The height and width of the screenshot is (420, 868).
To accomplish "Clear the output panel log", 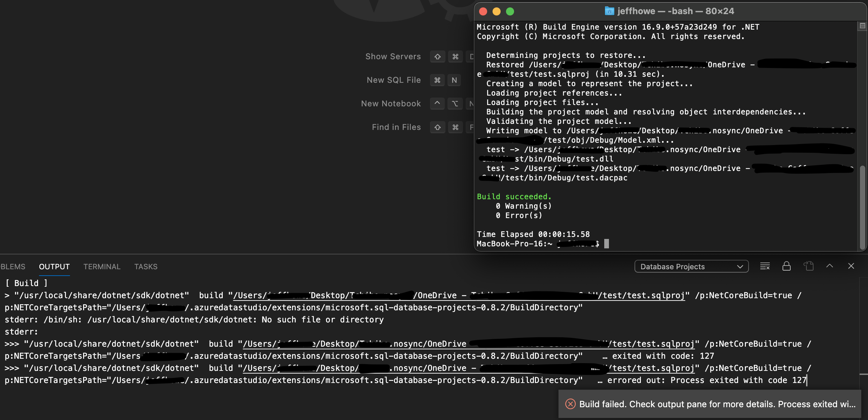I will [x=765, y=266].
